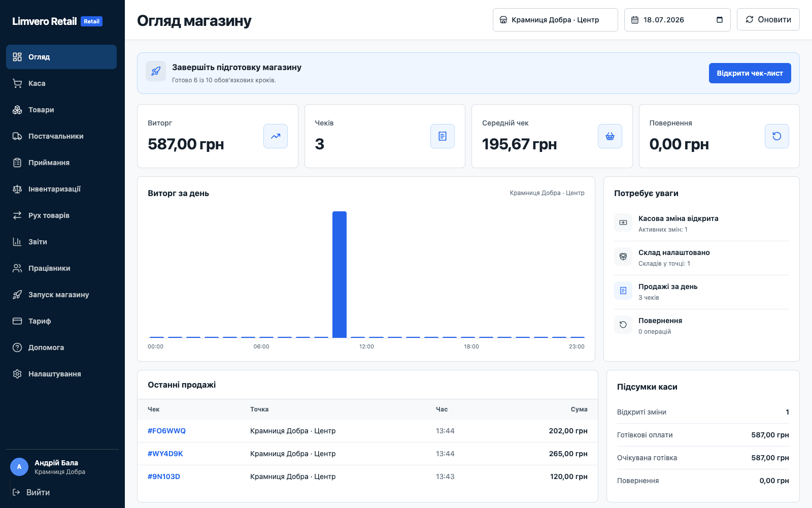Click the warehouse box icon beside Склад налаштовано

623,257
